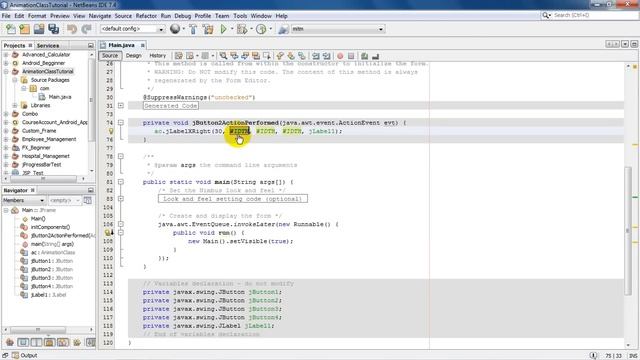Click the Debug Project icon

(x=242, y=29)
